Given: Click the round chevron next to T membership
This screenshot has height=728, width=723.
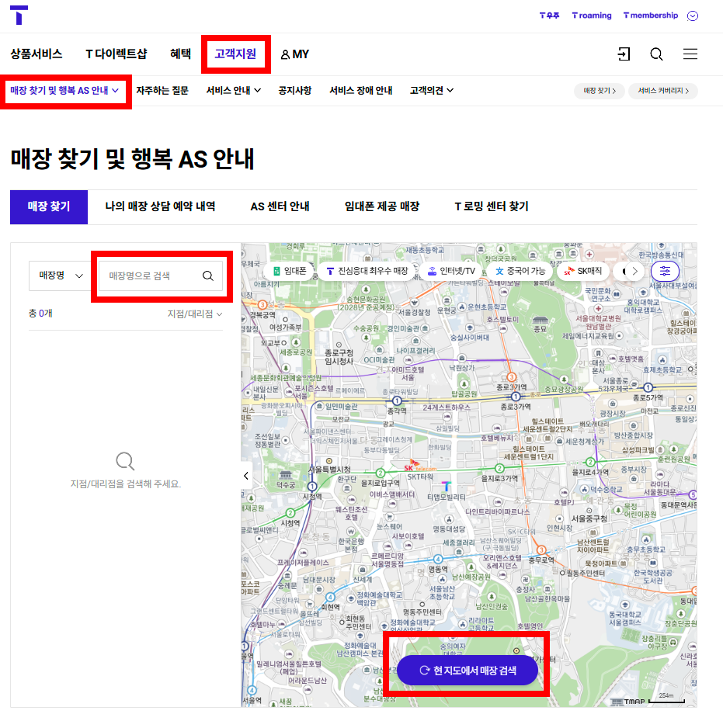Looking at the screenshot, I should click(x=693, y=16).
